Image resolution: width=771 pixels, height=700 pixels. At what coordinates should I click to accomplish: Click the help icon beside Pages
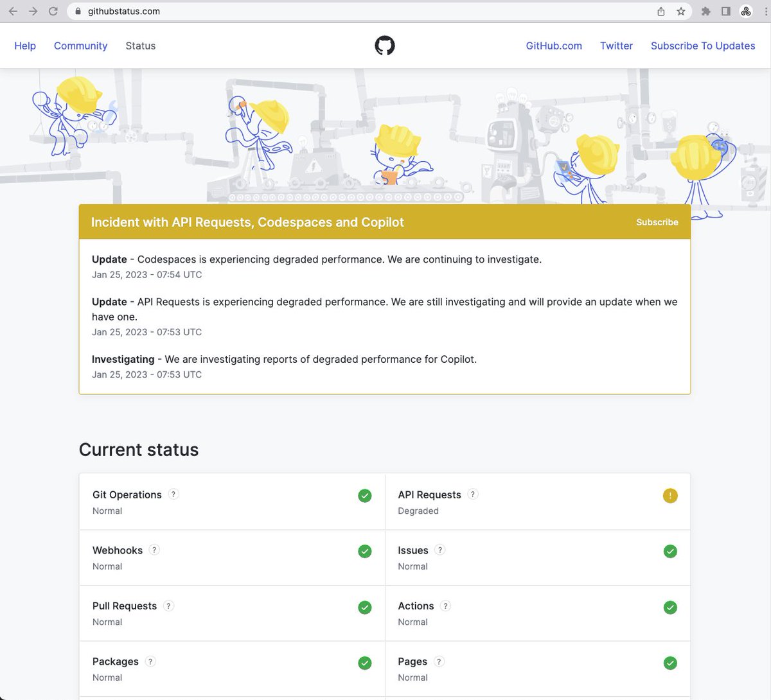click(439, 661)
